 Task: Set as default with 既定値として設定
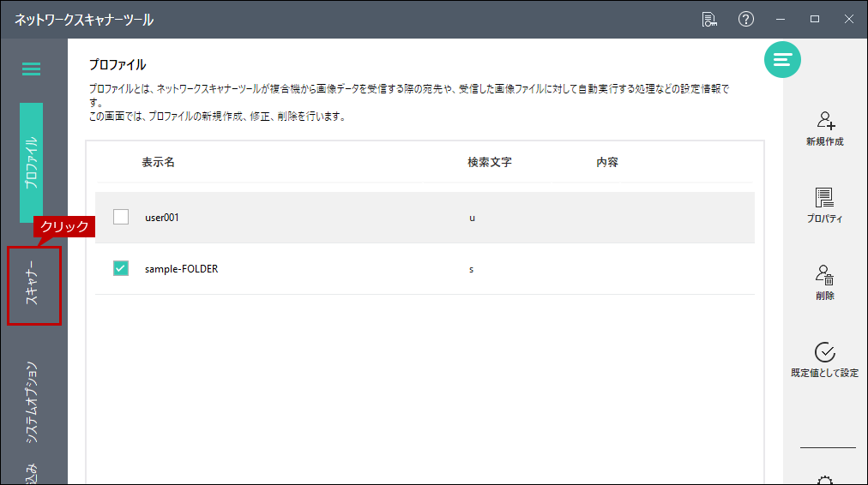point(825,360)
